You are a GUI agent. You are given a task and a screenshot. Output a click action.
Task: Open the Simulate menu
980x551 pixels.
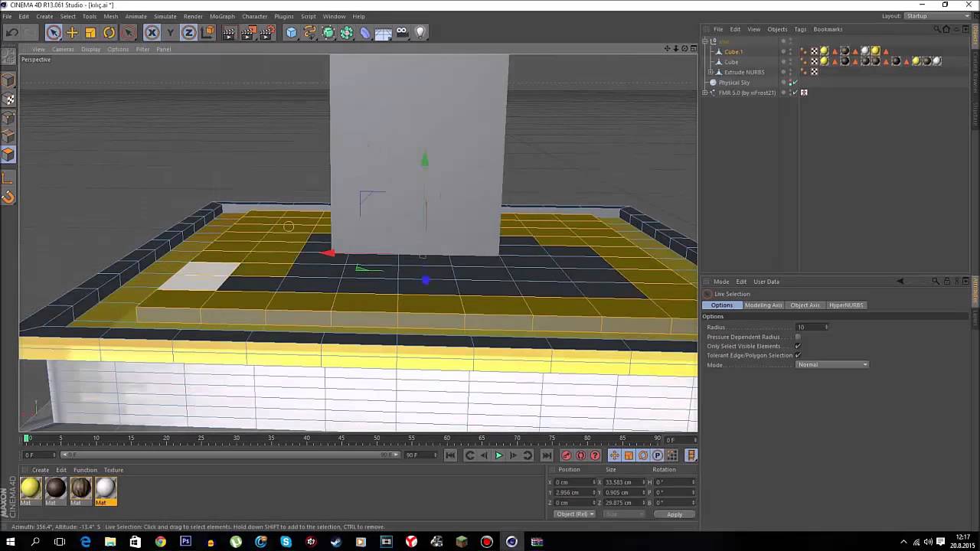(x=165, y=16)
